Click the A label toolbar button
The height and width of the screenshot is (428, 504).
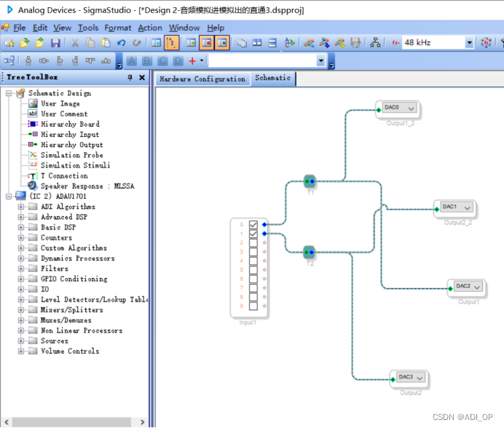(x=132, y=60)
